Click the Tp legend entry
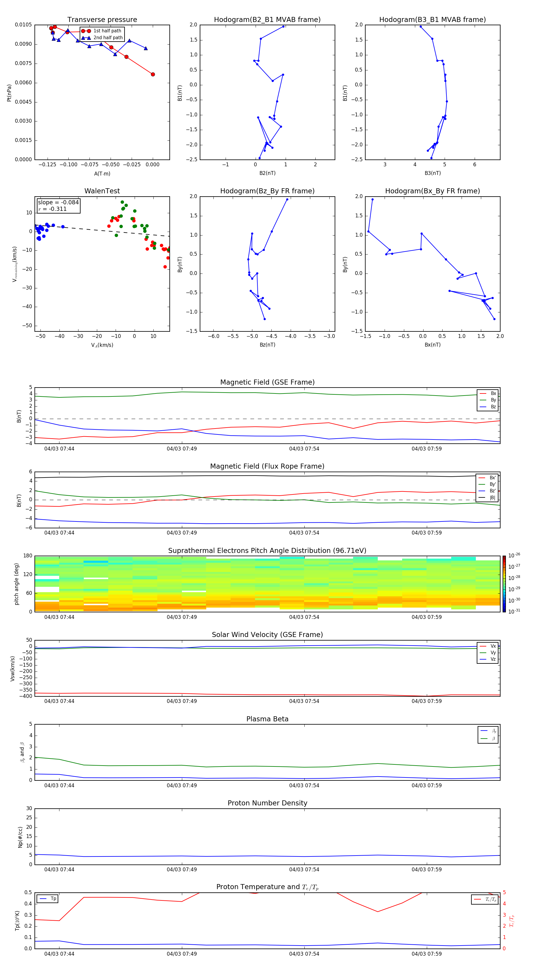Screen dimensions: 535x980 click(48, 899)
